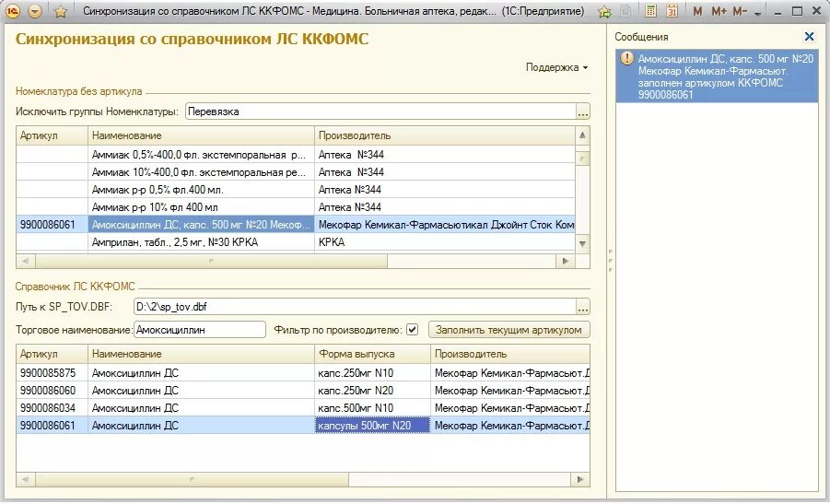The height and width of the screenshot is (504, 830).
Task: Click the Мекофар Кемикал-Фармасьютикал manufacturer cell in upper table
Action: [445, 225]
